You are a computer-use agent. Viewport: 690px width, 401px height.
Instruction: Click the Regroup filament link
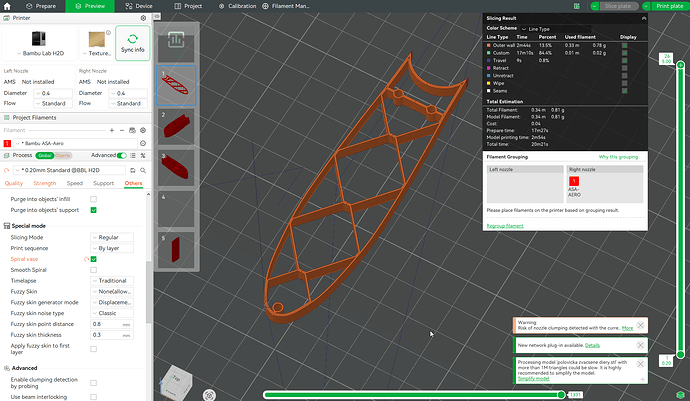[505, 226]
